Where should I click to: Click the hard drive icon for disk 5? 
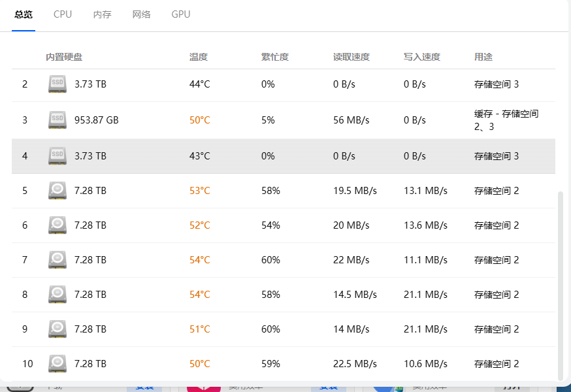(57, 191)
